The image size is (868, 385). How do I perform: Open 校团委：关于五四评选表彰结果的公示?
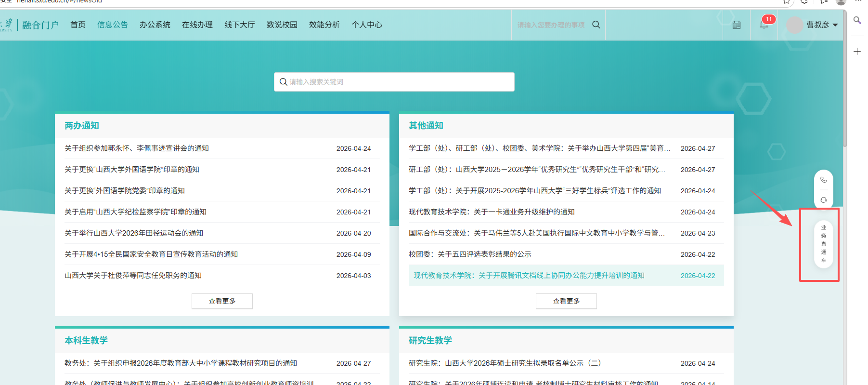coord(470,254)
